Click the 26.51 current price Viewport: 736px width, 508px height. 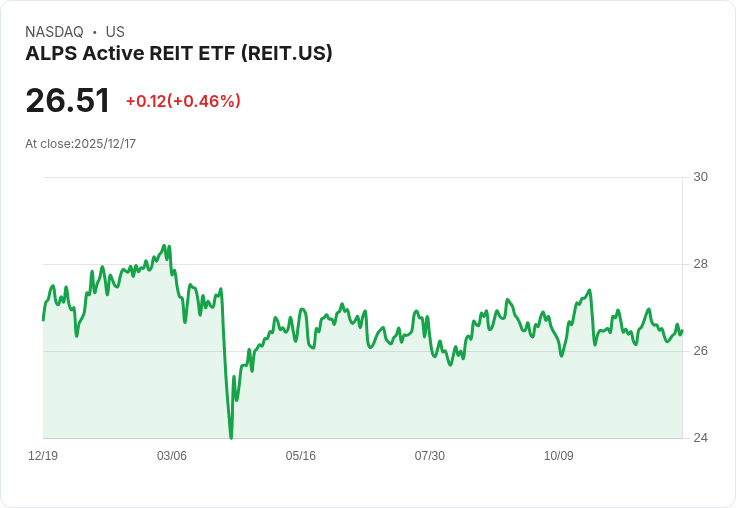(68, 100)
